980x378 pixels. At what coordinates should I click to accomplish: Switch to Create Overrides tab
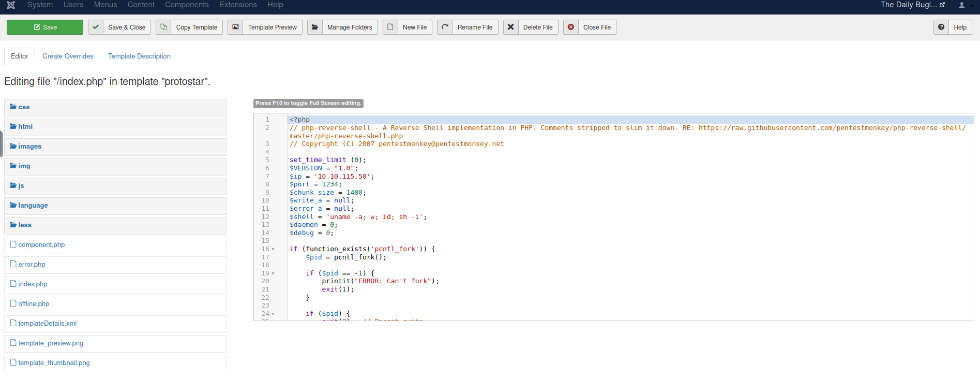click(x=68, y=56)
